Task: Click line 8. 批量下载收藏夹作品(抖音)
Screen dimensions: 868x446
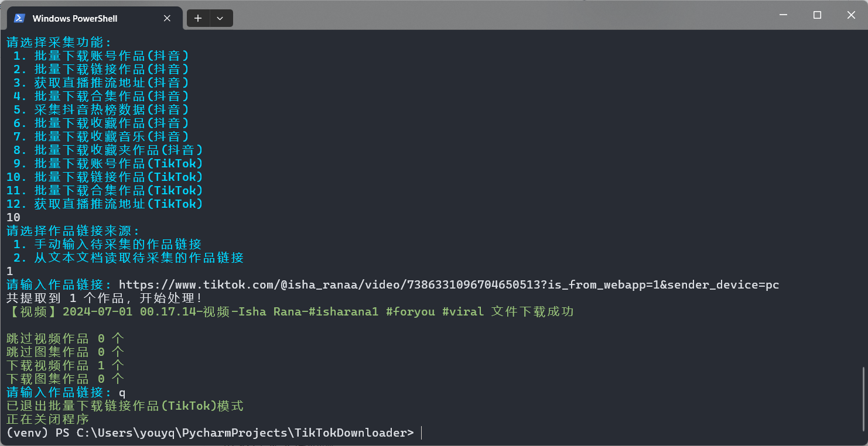Action: click(108, 150)
